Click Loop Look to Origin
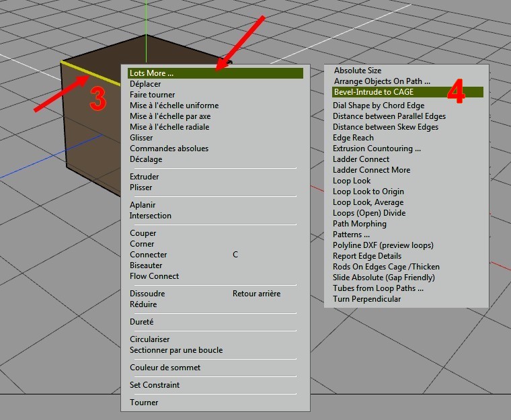 click(x=368, y=192)
